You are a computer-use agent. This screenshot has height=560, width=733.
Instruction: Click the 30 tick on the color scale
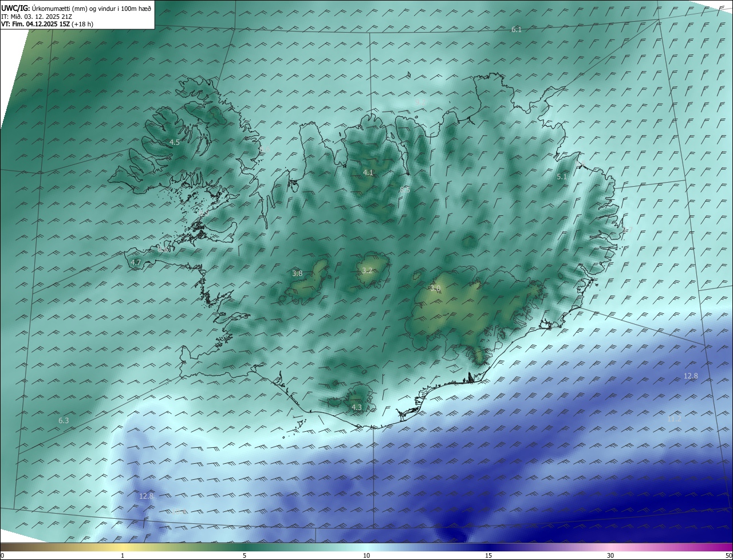click(610, 555)
